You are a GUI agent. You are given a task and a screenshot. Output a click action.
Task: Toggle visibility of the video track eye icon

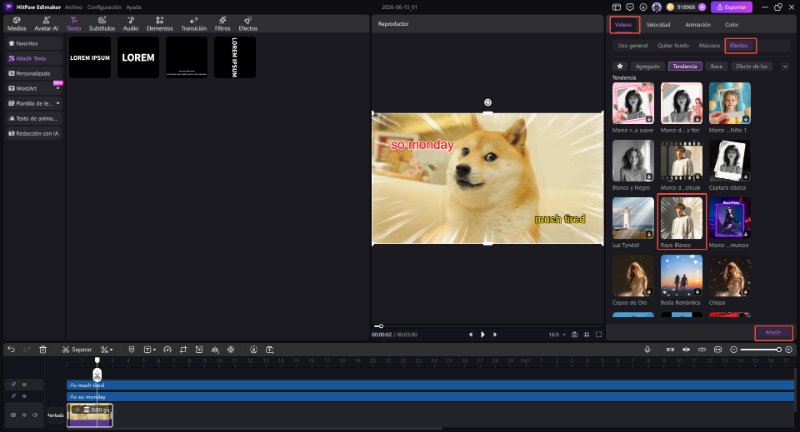coord(35,415)
